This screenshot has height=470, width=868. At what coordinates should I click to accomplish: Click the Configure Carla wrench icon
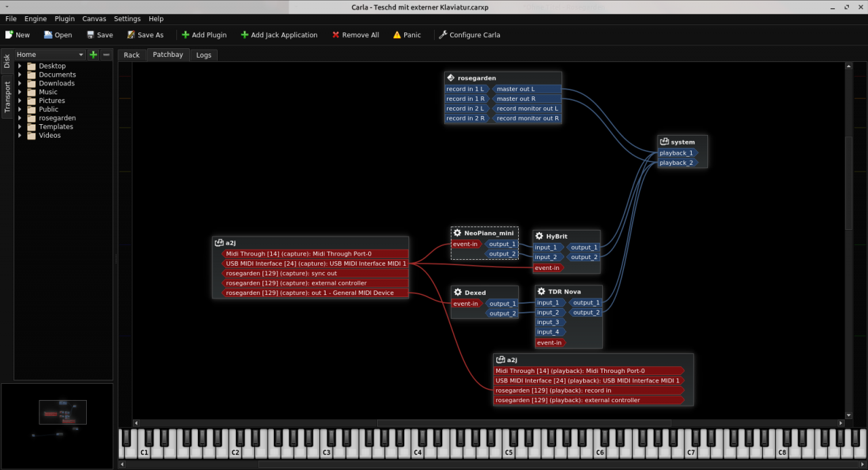tap(443, 35)
